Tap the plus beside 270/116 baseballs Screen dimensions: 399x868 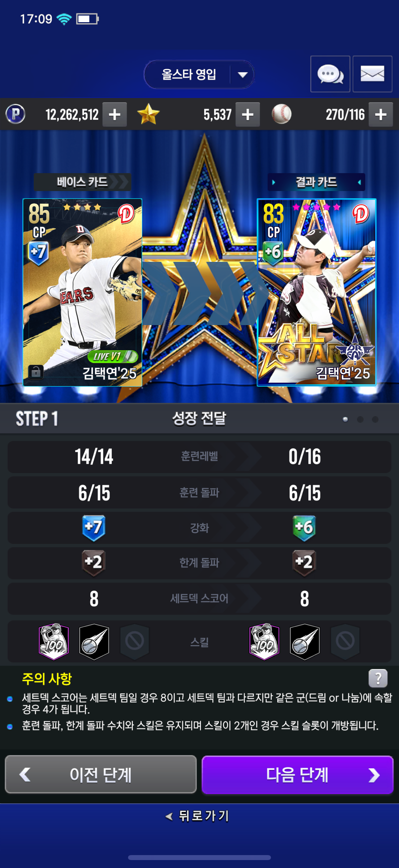[x=380, y=115]
